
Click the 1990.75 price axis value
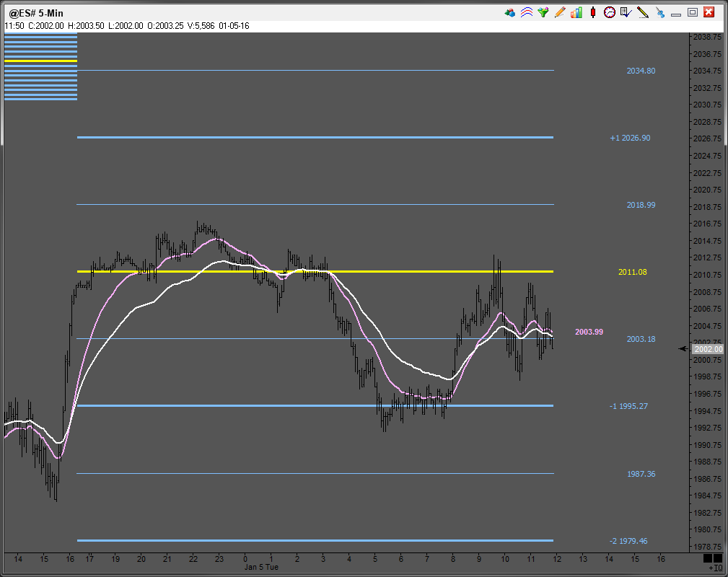(708, 445)
